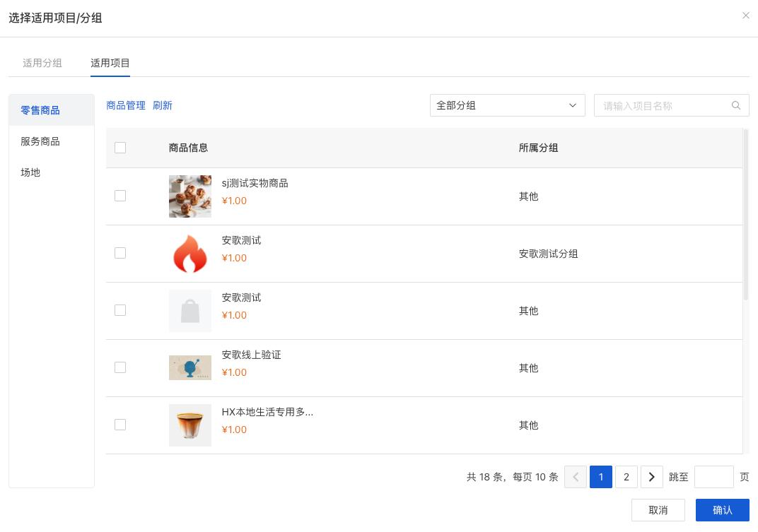The image size is (758, 532).
Task: Check the 安歌测试 row in 安歌测试分组
Action: [x=120, y=253]
